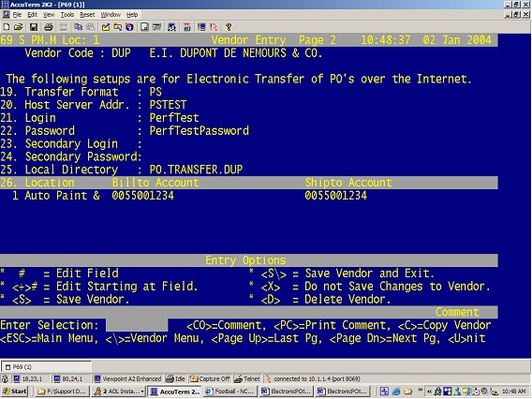Open the Window menu

pyautogui.click(x=111, y=15)
